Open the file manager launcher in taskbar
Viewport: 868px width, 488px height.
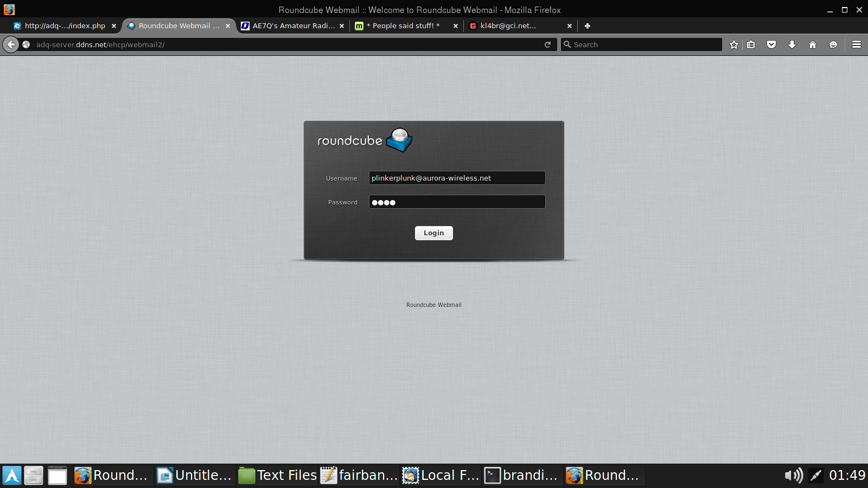point(34,476)
